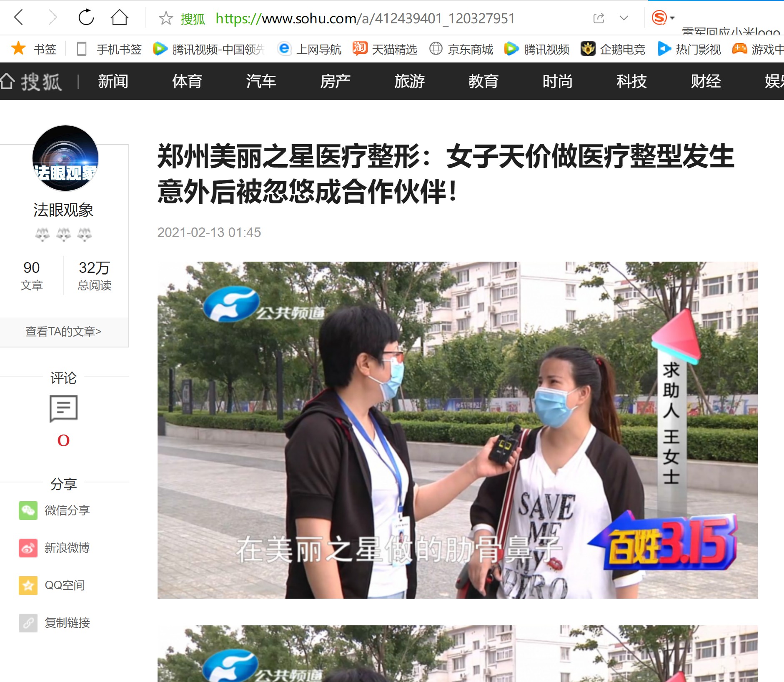
Task: Select 汽车 in the navigation bar
Action: coord(261,81)
